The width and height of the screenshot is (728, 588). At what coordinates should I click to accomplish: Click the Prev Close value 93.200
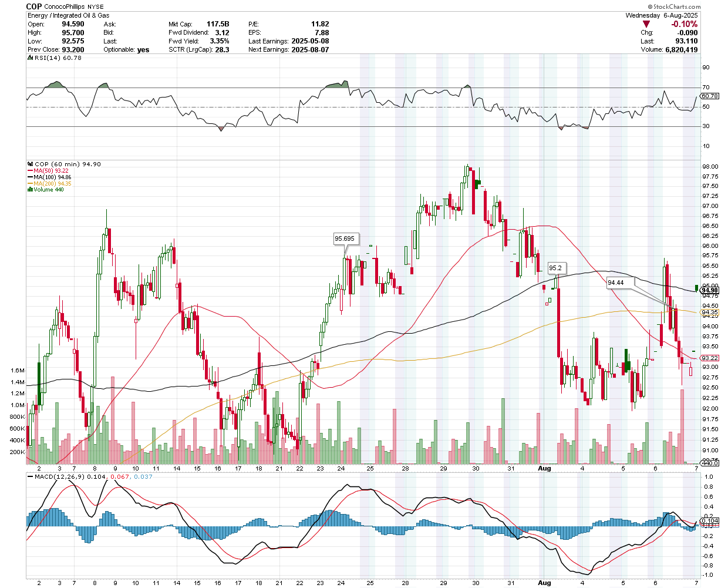pos(73,50)
